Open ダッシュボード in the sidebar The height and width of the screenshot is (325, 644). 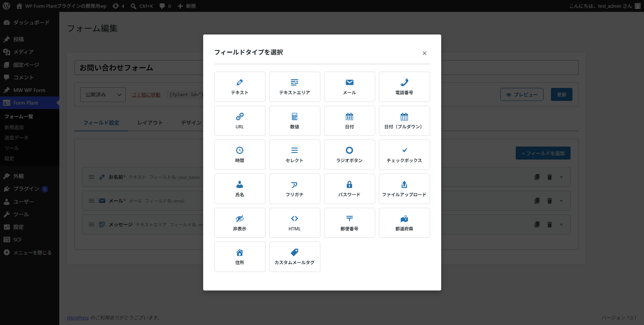point(30,23)
